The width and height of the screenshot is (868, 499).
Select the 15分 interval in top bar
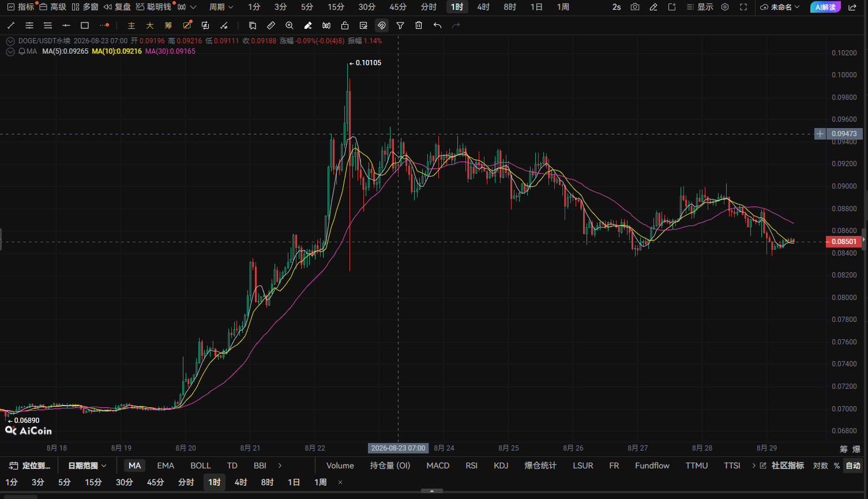coord(336,7)
